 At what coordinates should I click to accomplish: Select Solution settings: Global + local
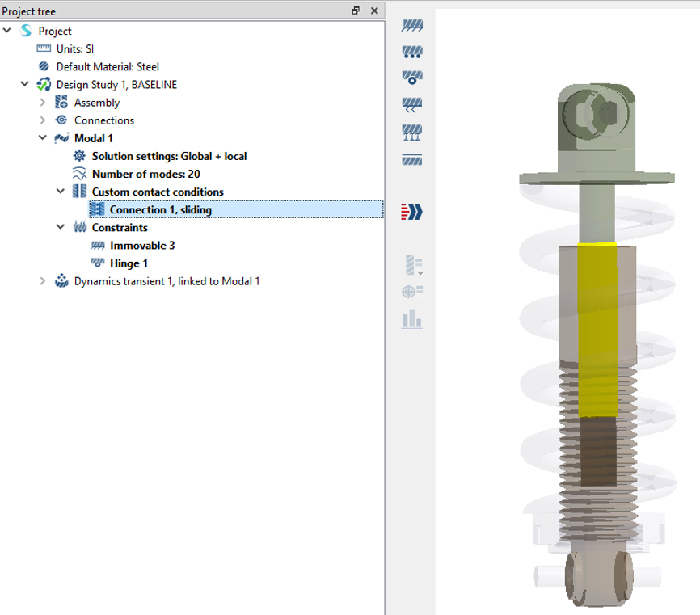[169, 156]
